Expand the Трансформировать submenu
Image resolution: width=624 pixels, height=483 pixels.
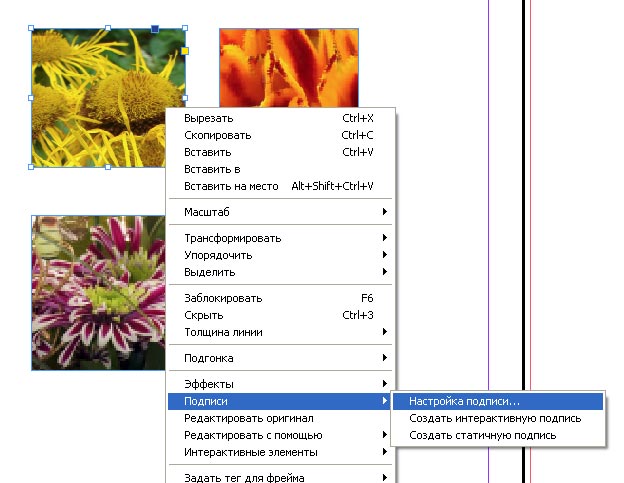click(x=280, y=238)
